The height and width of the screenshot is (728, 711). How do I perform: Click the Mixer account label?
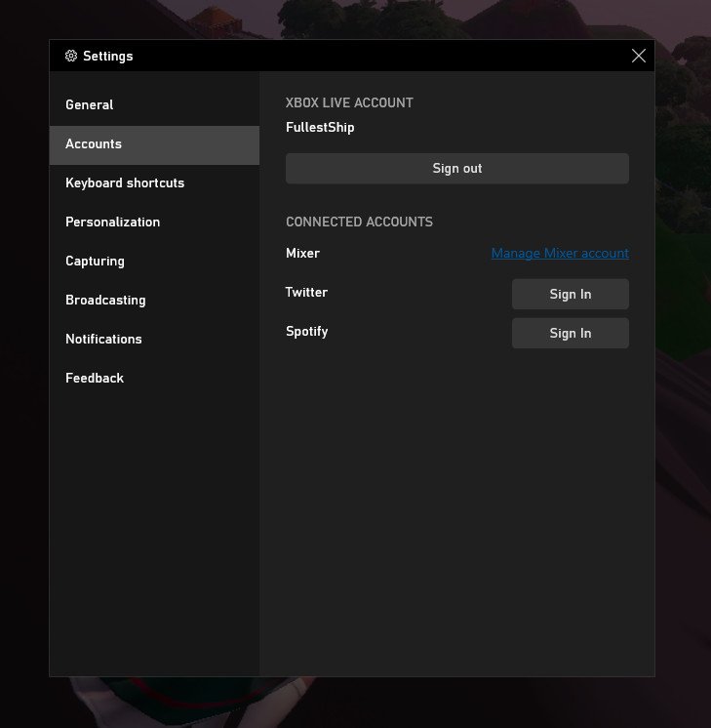[302, 253]
